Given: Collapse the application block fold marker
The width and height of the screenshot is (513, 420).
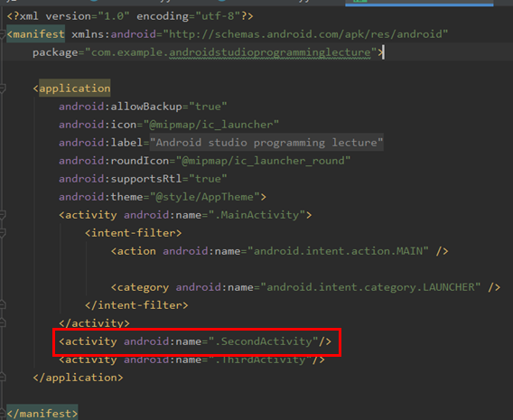Looking at the screenshot, I should [3, 89].
